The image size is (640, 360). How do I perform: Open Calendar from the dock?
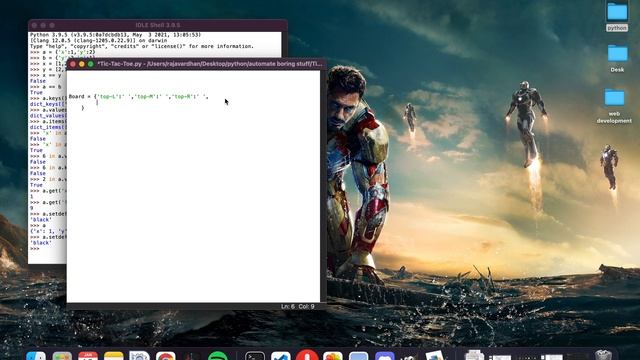[88, 356]
